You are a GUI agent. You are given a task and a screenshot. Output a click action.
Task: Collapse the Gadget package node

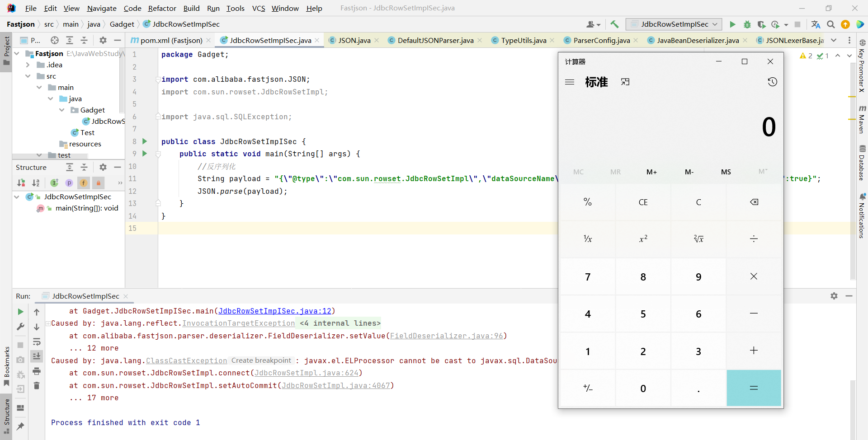(62, 110)
